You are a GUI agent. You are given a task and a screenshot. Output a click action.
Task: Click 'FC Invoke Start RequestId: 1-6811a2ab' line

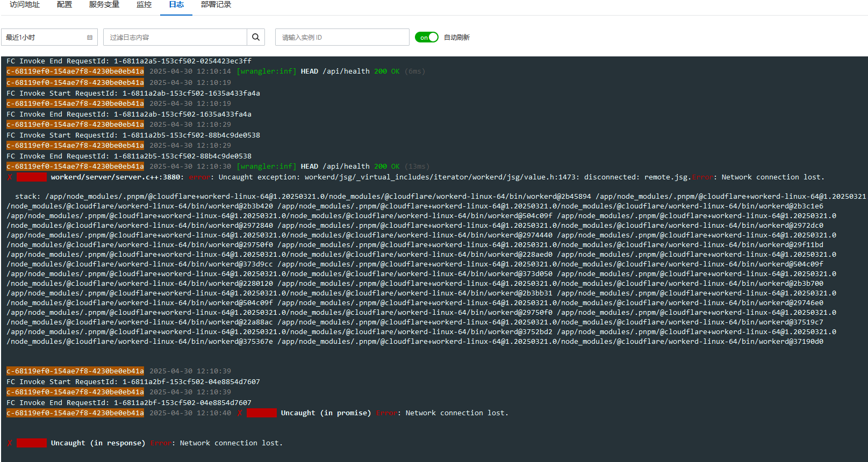click(x=133, y=93)
